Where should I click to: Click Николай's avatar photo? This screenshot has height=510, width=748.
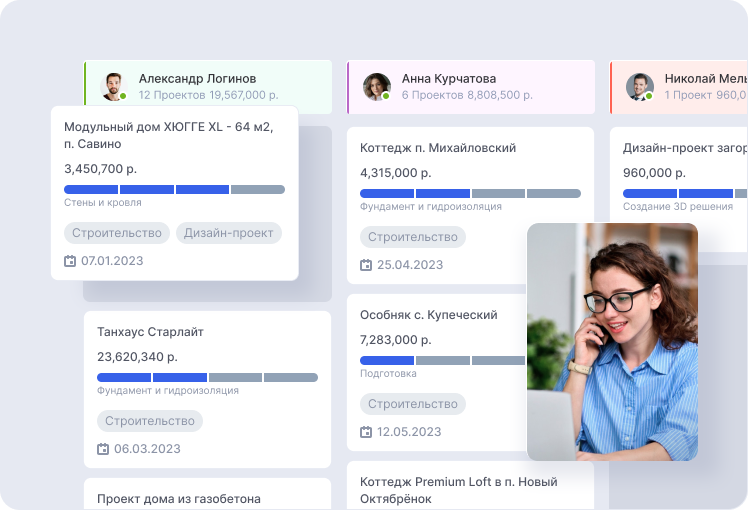(639, 86)
